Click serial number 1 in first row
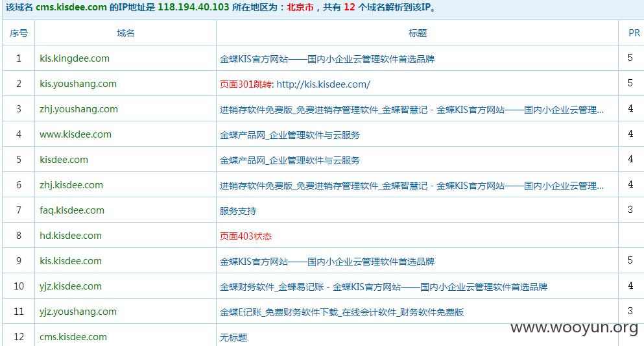The width and height of the screenshot is (644, 346). 18,58
